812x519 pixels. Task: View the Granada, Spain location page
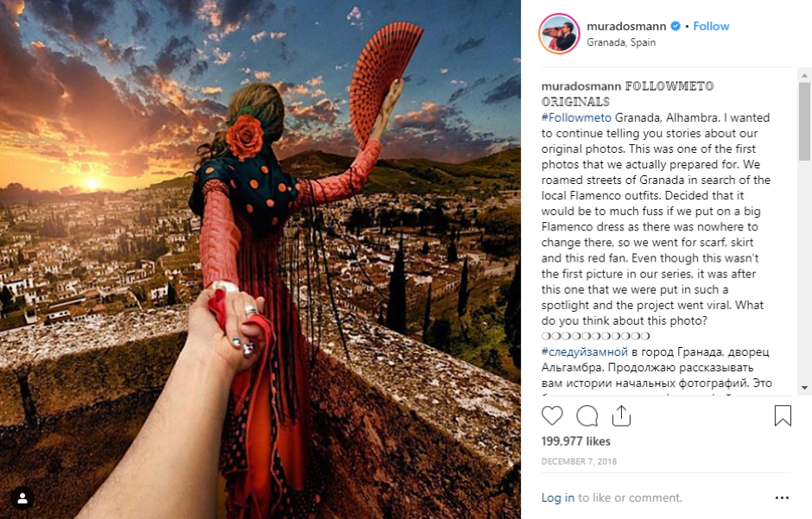tap(621, 42)
